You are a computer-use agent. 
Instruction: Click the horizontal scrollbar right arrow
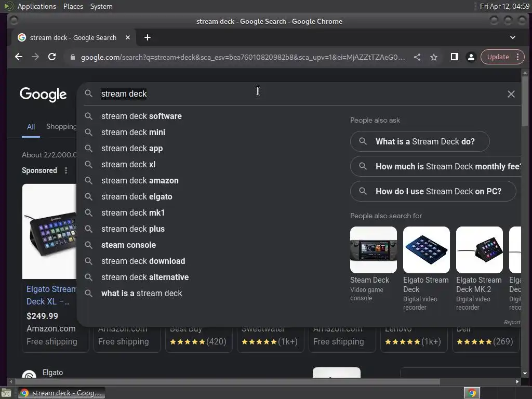tap(517, 382)
